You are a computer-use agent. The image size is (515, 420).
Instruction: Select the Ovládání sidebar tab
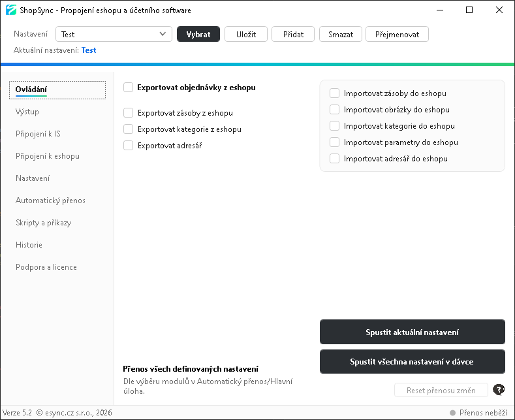57,89
